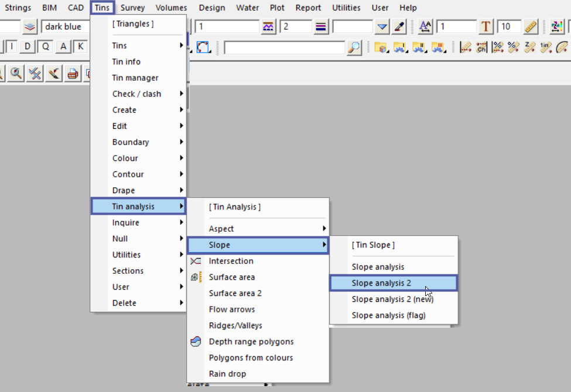Click the printer plot icon
The image size is (571, 392).
click(x=73, y=74)
